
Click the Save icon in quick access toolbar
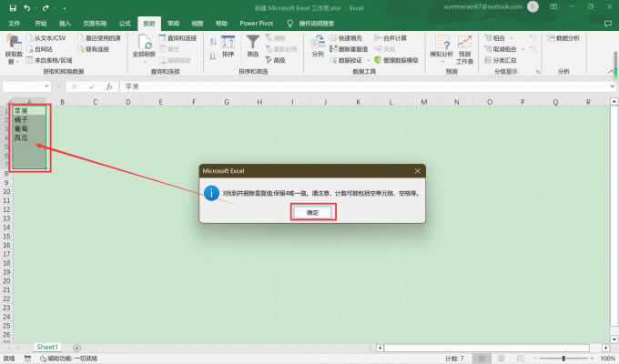tap(9, 7)
